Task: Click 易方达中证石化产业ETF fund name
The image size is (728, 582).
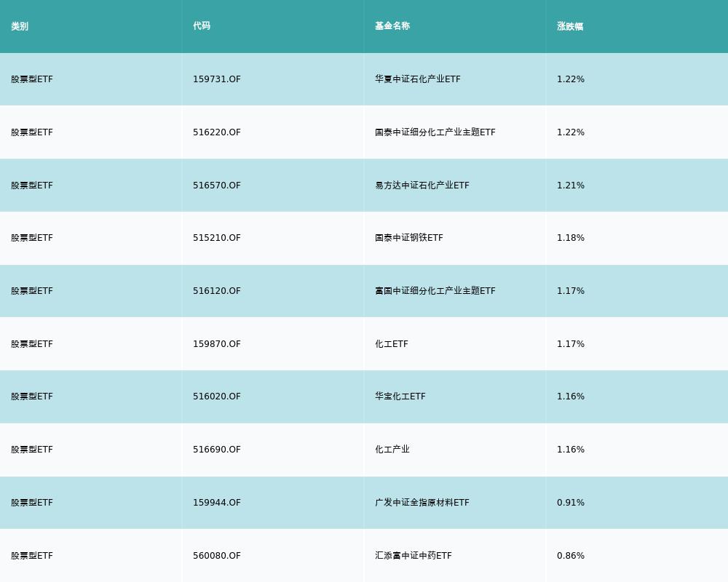Action: click(422, 186)
